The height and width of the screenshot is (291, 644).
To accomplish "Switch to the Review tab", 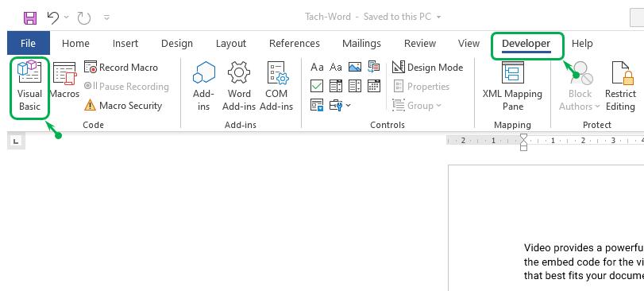I will (x=420, y=43).
